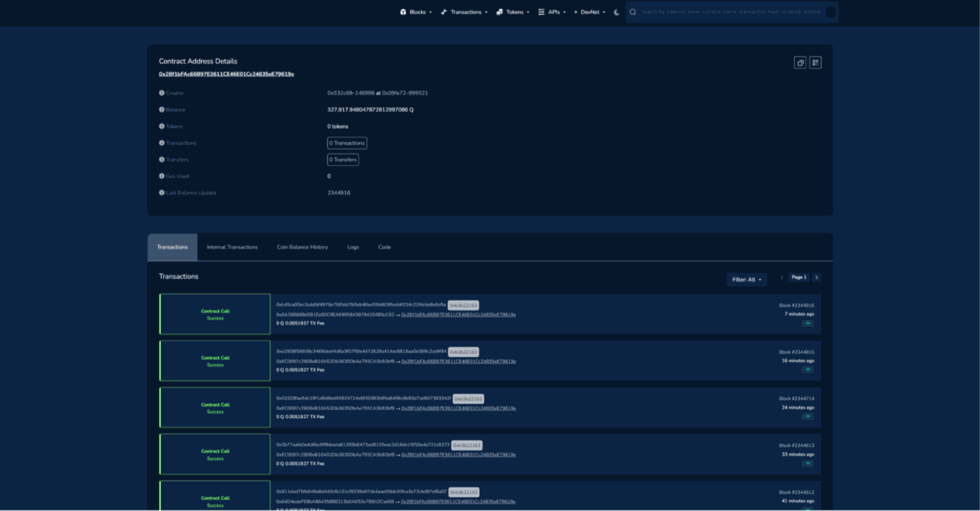Viewport: 980px width, 511px height.
Task: Click '16 minutes ago' timestamp
Action: pyautogui.click(x=798, y=361)
